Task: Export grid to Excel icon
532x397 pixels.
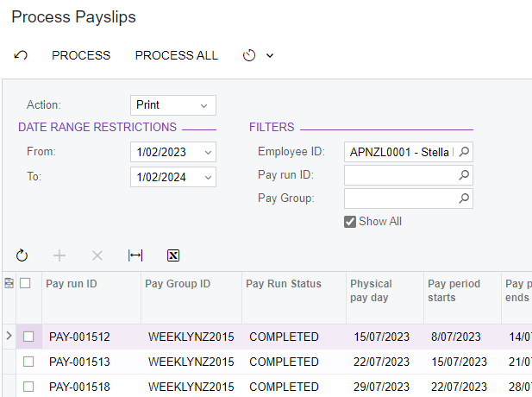Action: (173, 255)
